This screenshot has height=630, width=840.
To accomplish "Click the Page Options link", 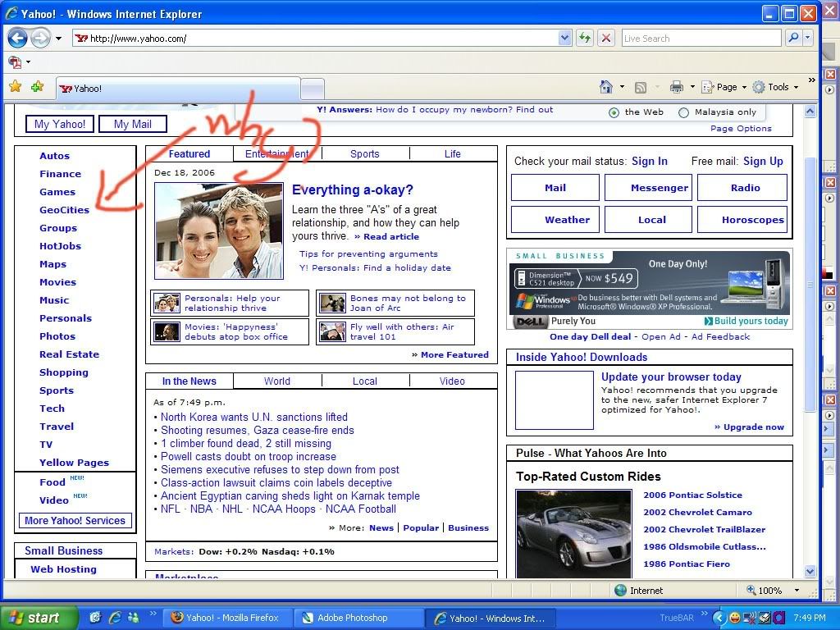I will click(741, 129).
